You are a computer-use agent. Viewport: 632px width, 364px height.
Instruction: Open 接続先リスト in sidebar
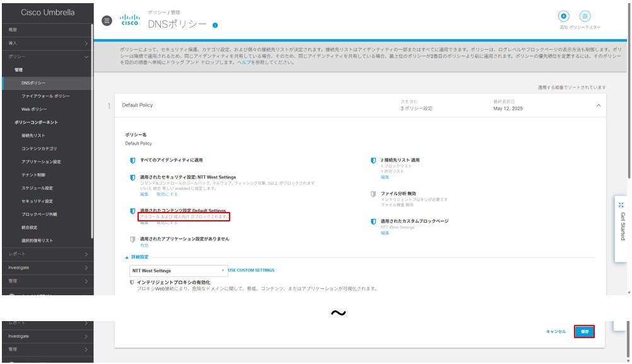(x=33, y=136)
